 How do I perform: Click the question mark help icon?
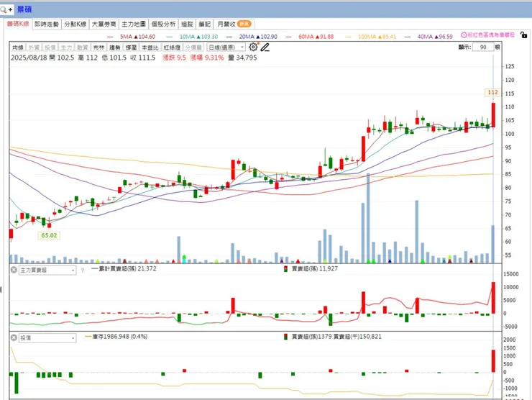coord(83,271)
